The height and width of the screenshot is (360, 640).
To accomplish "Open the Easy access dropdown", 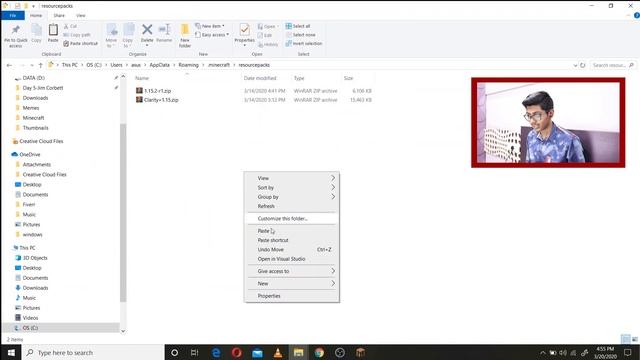I will click(x=212, y=35).
